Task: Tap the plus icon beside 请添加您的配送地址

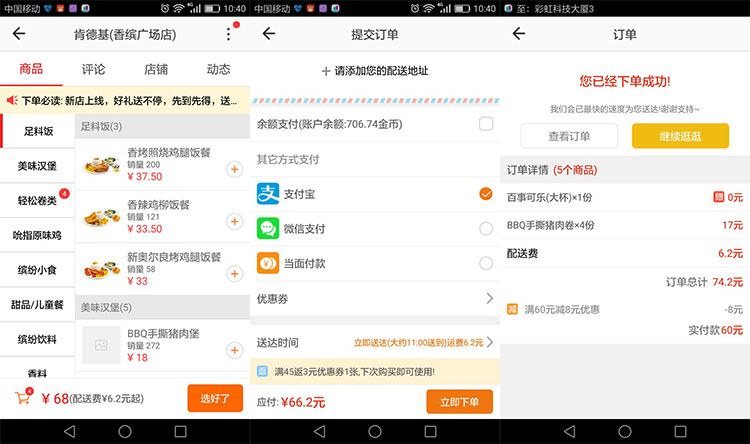Action: (x=326, y=71)
